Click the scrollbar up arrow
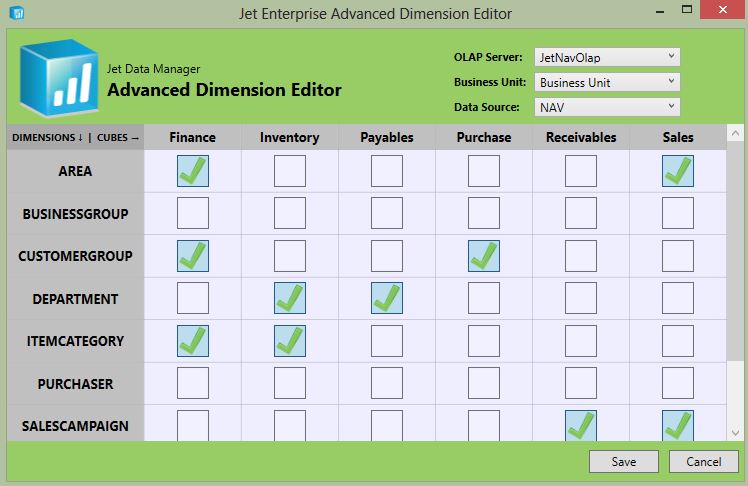Image resolution: width=748 pixels, height=486 pixels. (735, 133)
